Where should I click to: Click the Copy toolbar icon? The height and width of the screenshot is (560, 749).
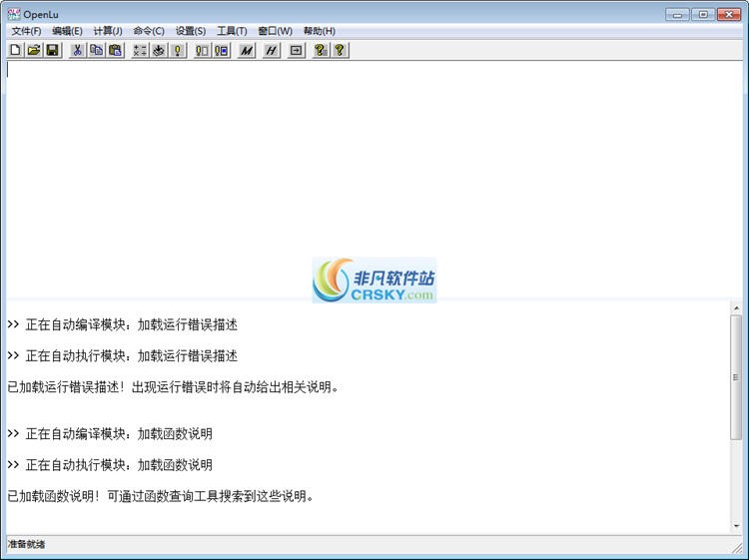tap(96, 50)
